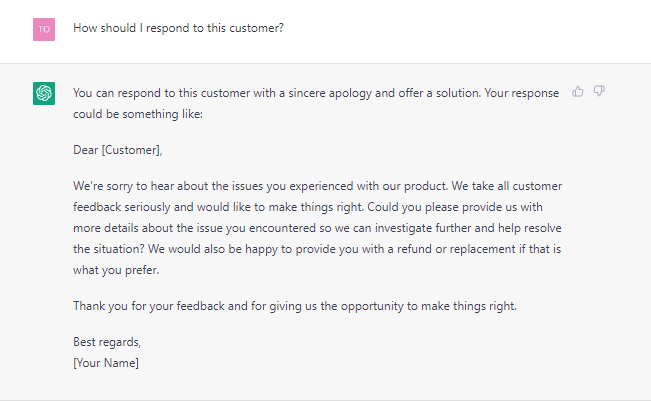Viewport: 651px width, 401px height.
Task: Click the "could be something like:" line
Action: click(137, 112)
